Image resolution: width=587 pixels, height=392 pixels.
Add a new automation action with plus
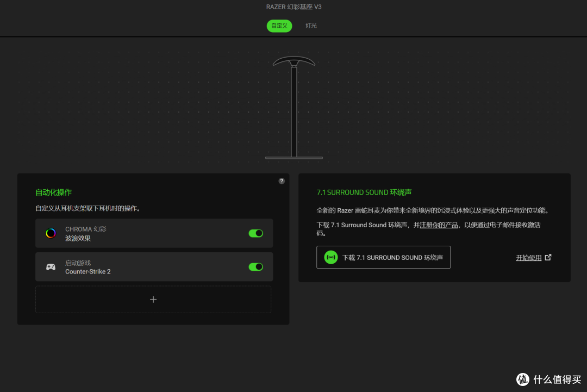pos(153,300)
